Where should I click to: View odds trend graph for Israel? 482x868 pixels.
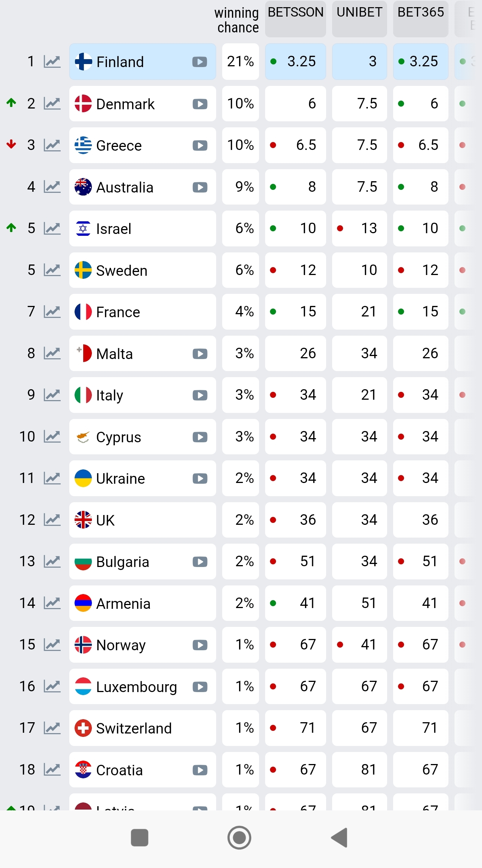[x=52, y=228]
